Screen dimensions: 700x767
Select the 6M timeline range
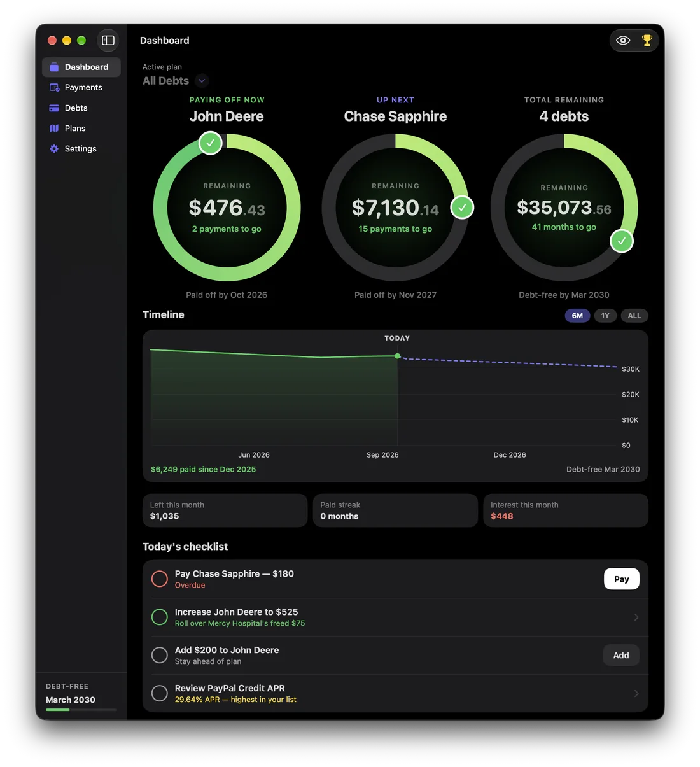577,316
